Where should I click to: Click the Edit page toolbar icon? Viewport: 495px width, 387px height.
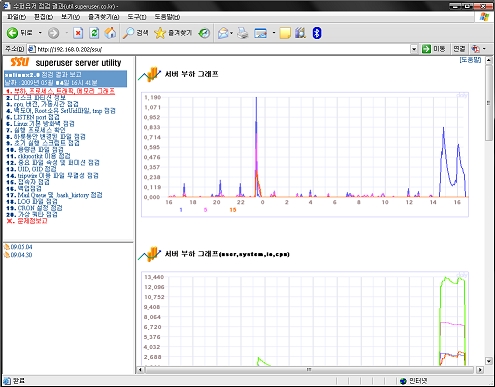point(261,33)
